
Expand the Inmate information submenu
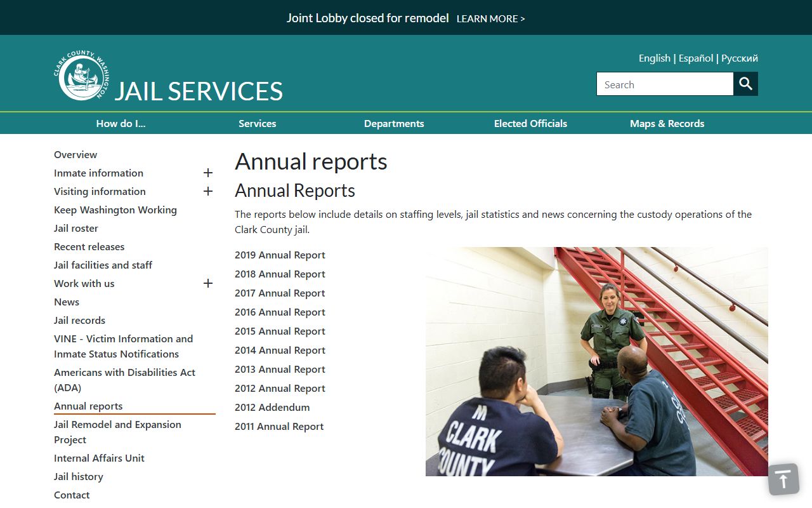click(x=208, y=173)
